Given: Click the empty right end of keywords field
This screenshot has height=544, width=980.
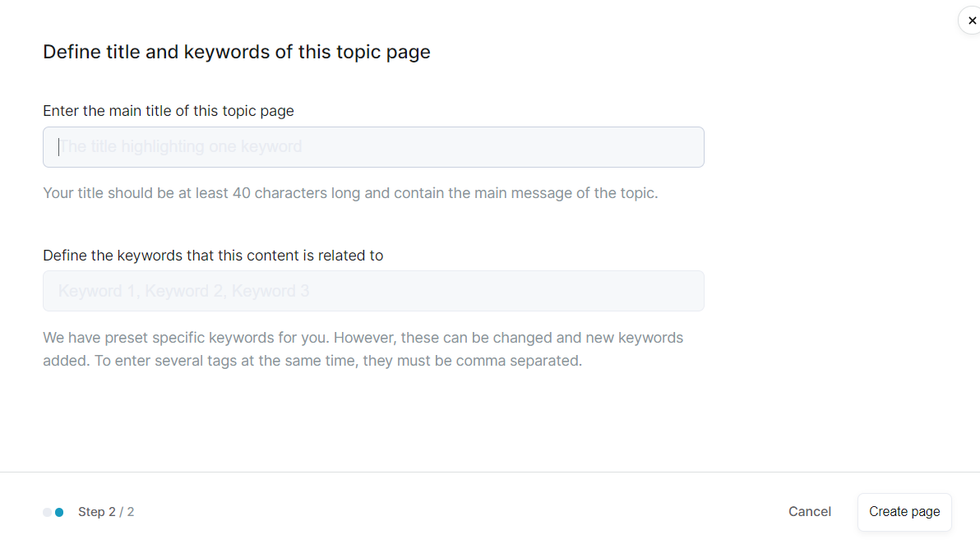Looking at the screenshot, I should tap(641, 291).
